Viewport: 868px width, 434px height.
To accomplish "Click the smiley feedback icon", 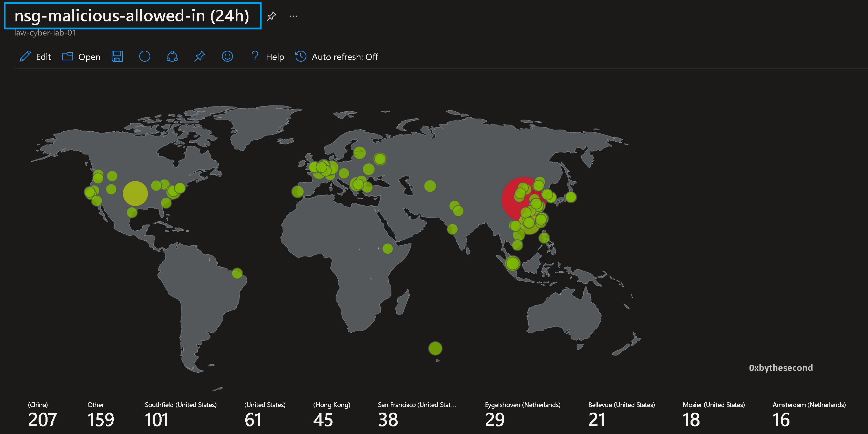I will pyautogui.click(x=227, y=57).
